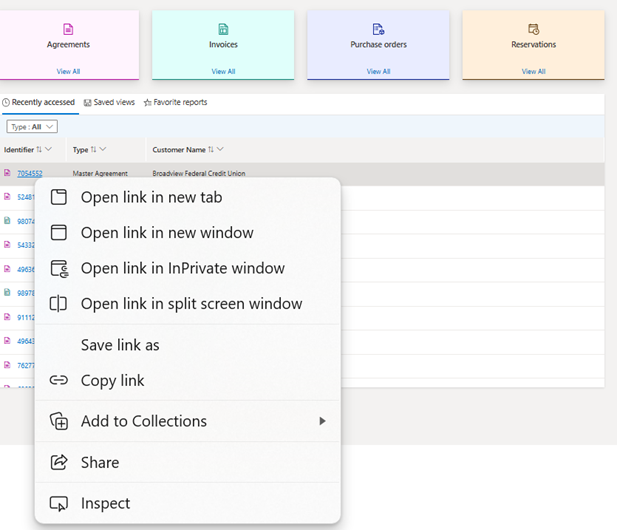Image resolution: width=617 pixels, height=530 pixels.
Task: Click the Inspect cursor icon
Action: [x=59, y=504]
